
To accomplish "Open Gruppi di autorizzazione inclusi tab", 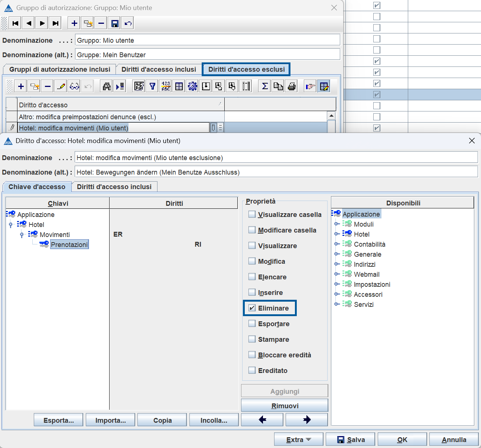I will (x=59, y=69).
